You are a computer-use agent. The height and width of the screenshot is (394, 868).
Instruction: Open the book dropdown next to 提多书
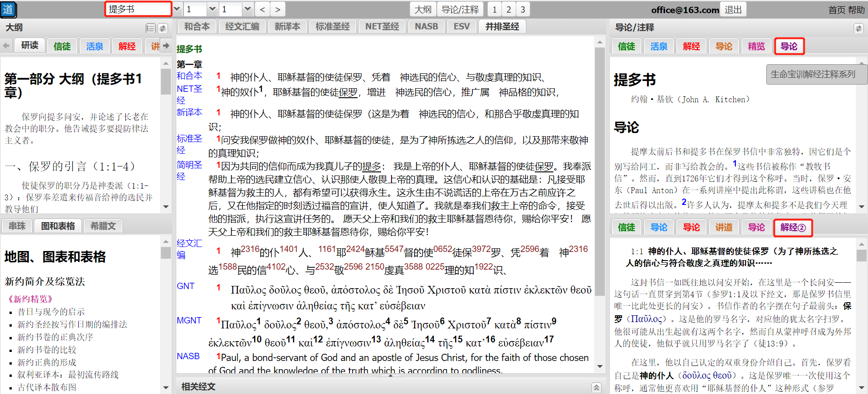(177, 9)
